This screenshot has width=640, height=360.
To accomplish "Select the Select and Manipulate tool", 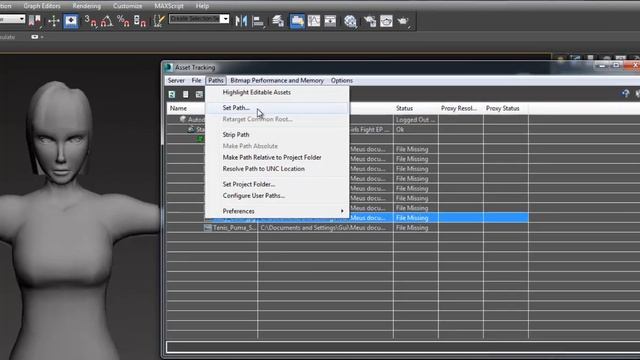I will 53,21.
